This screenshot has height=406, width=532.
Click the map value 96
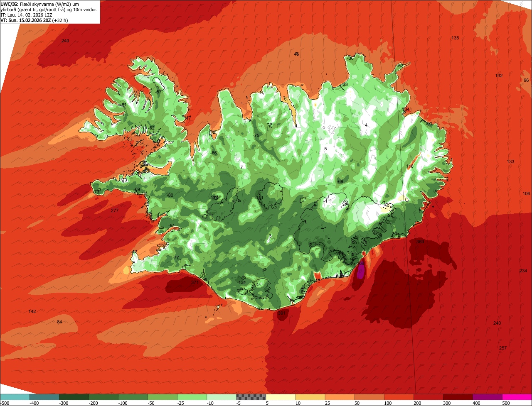(x=526, y=80)
